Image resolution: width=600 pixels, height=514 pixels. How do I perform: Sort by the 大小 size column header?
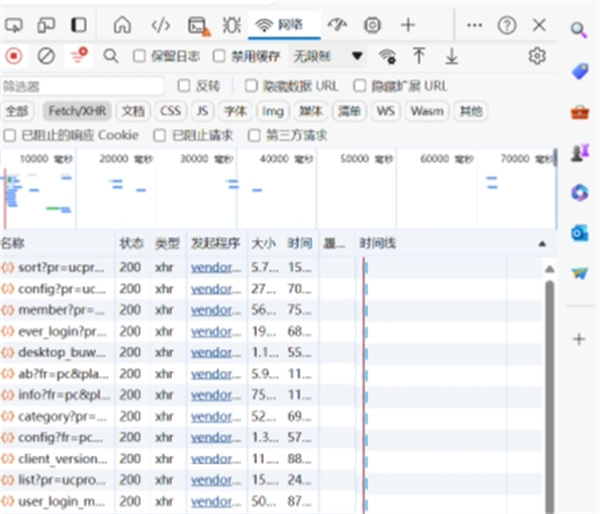(264, 243)
